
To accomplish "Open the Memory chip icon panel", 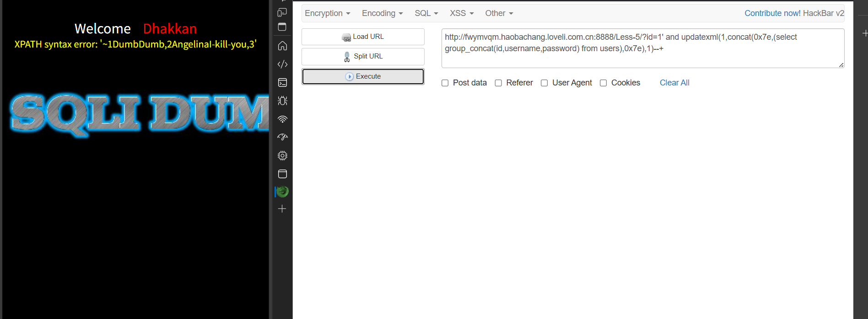I will [282, 155].
